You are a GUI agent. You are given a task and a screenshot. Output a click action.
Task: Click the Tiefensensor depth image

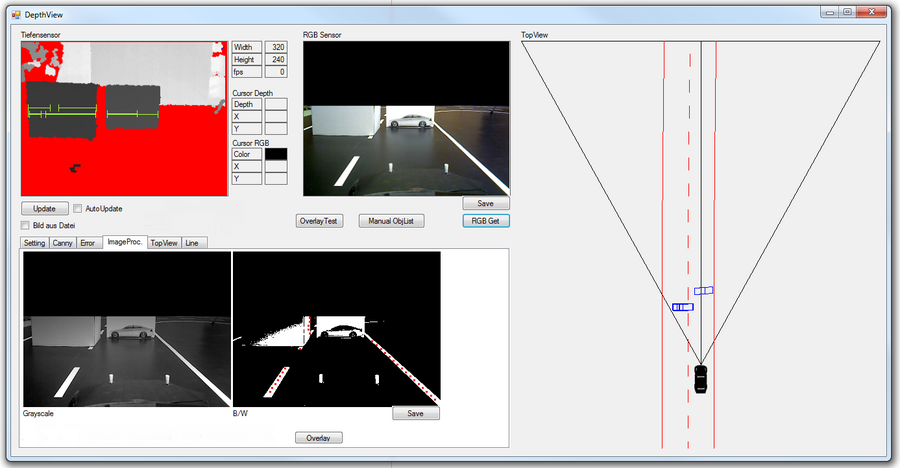pos(118,118)
